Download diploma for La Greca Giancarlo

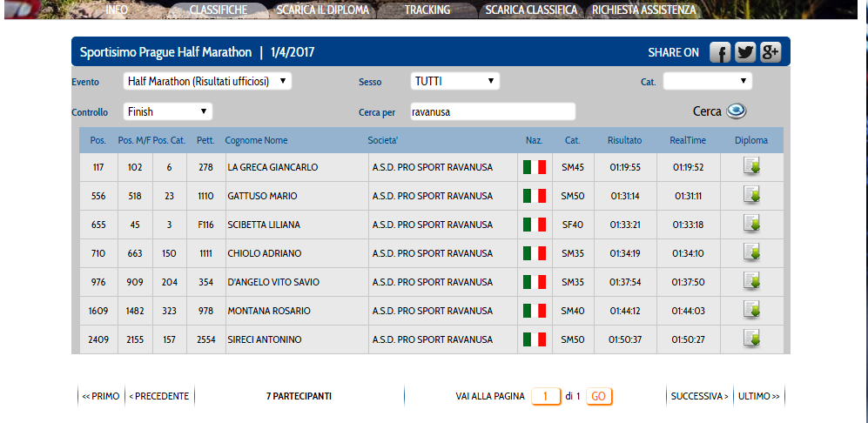click(751, 167)
